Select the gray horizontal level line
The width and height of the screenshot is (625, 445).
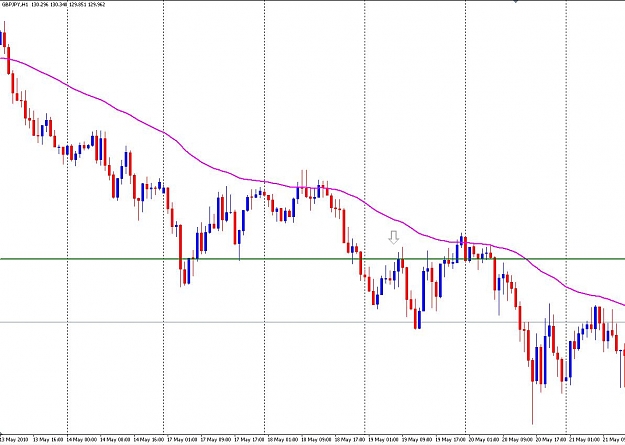312,322
